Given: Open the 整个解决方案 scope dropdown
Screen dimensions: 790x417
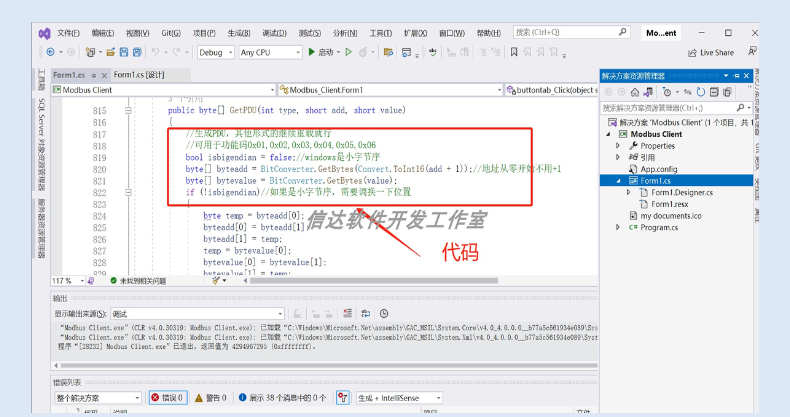Looking at the screenshot, I should click(98, 398).
